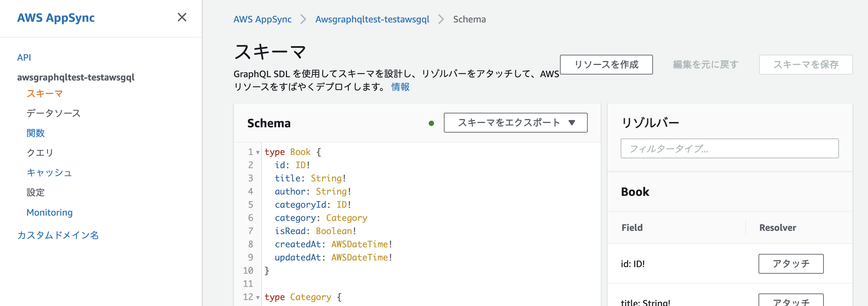Open the AWS AppSync sidebar title link
868x306 pixels.
56,17
